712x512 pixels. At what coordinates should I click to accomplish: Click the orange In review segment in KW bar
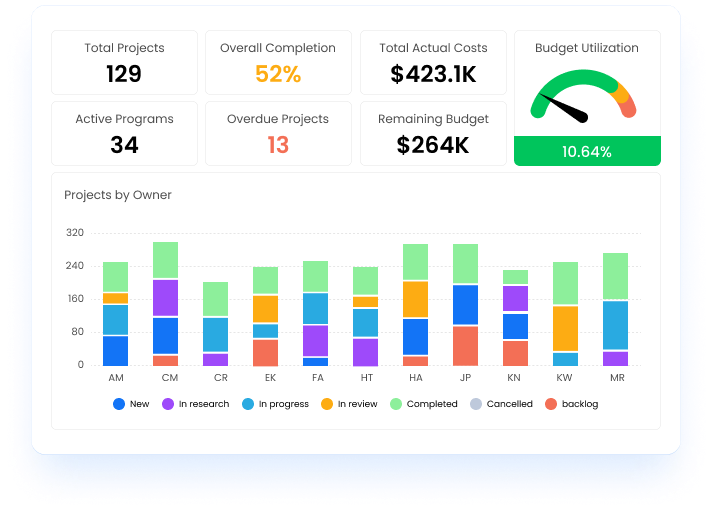click(565, 329)
